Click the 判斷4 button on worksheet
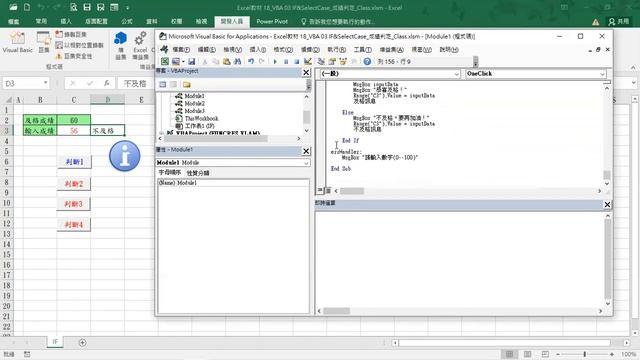This screenshot has width=640, height=360. point(74,224)
